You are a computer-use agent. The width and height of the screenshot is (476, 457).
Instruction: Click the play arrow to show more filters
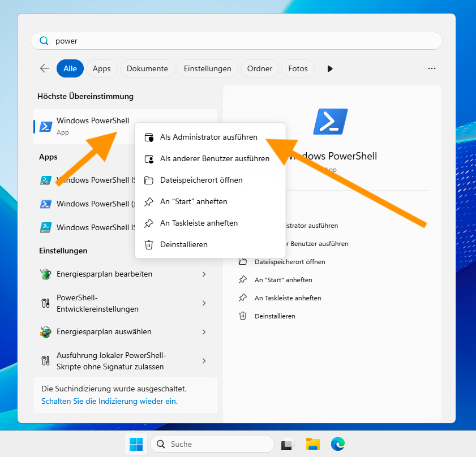(x=330, y=68)
